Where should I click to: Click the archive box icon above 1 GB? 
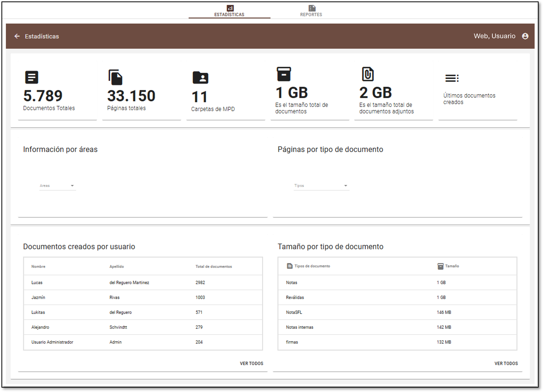point(284,74)
